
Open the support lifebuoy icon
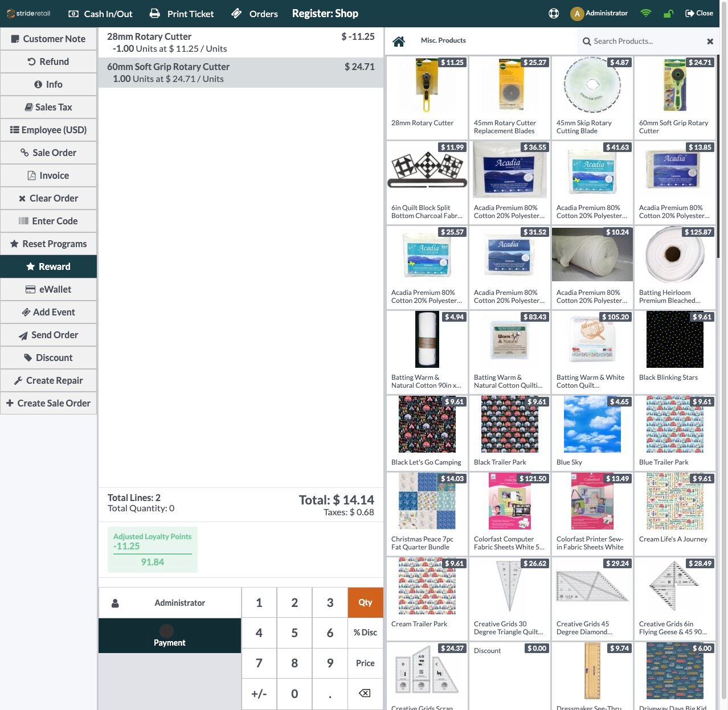coord(554,13)
